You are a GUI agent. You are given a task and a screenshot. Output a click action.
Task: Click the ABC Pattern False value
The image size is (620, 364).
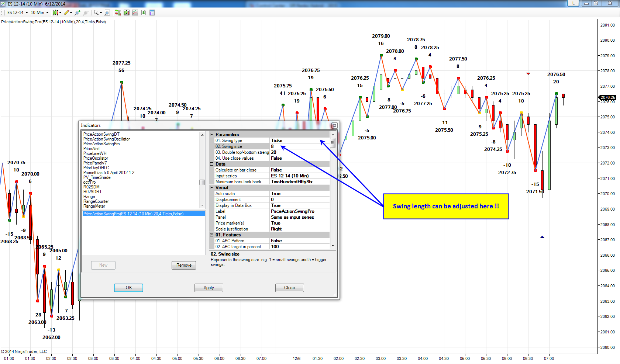tap(300, 241)
